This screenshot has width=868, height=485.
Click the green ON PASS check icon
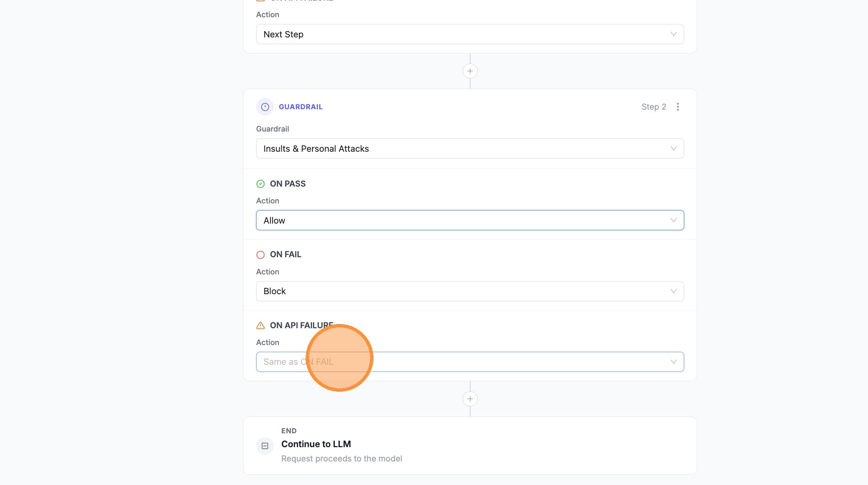pos(260,184)
